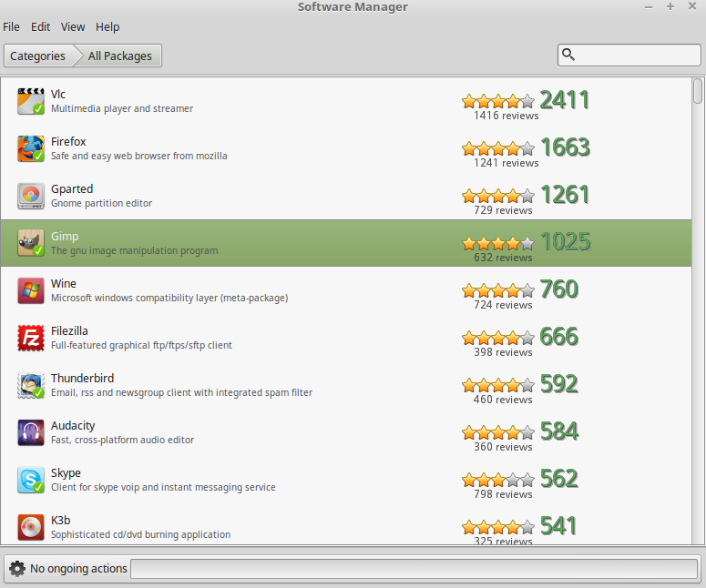The width and height of the screenshot is (706, 588).
Task: Click the star rating for Audacity
Action: coord(498,432)
